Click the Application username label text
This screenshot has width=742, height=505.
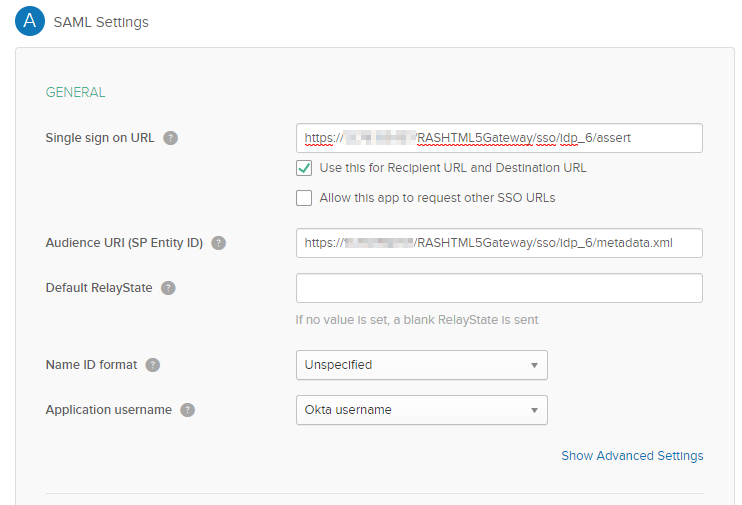[x=108, y=410]
